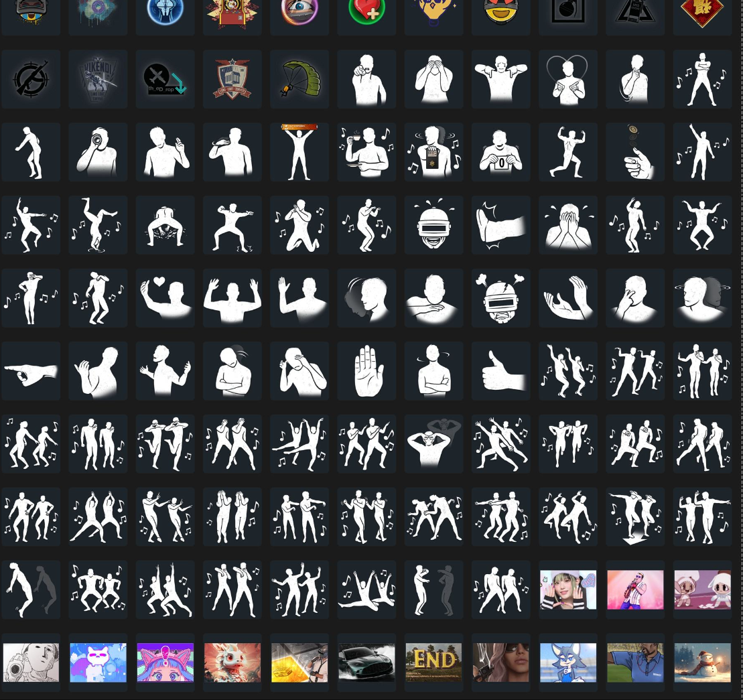Select the covering-eyes-with-both-hands emote
Viewport: 743px width, 700px height.
[x=434, y=79]
